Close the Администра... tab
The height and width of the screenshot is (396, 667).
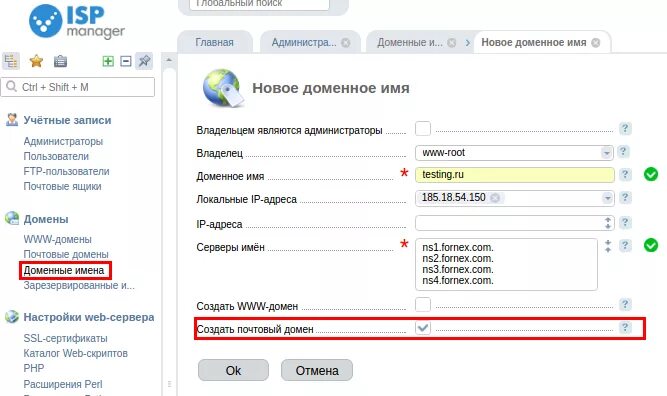[346, 43]
